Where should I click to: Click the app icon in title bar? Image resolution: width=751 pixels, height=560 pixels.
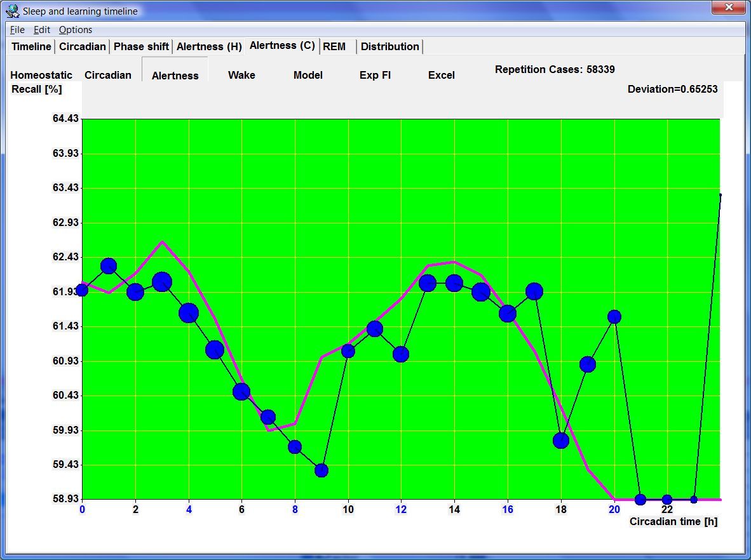point(12,11)
